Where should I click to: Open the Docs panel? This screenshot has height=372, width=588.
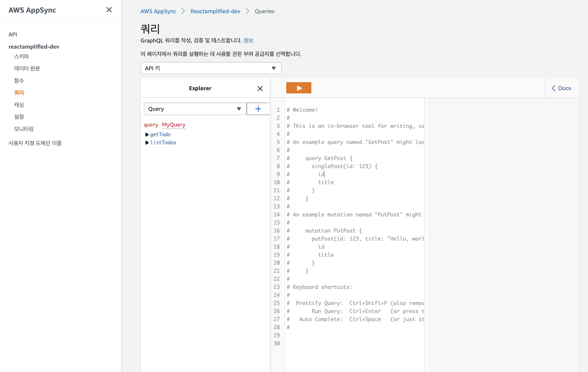click(x=562, y=88)
